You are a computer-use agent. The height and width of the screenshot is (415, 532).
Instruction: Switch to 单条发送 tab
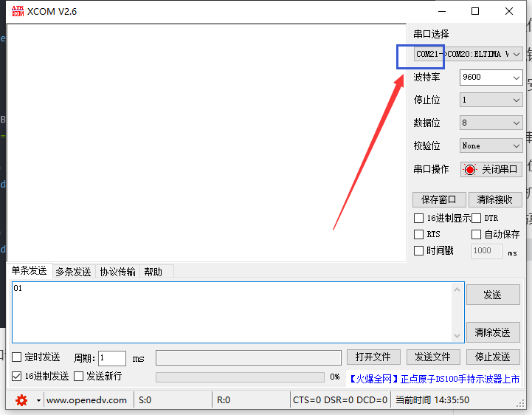pos(30,271)
